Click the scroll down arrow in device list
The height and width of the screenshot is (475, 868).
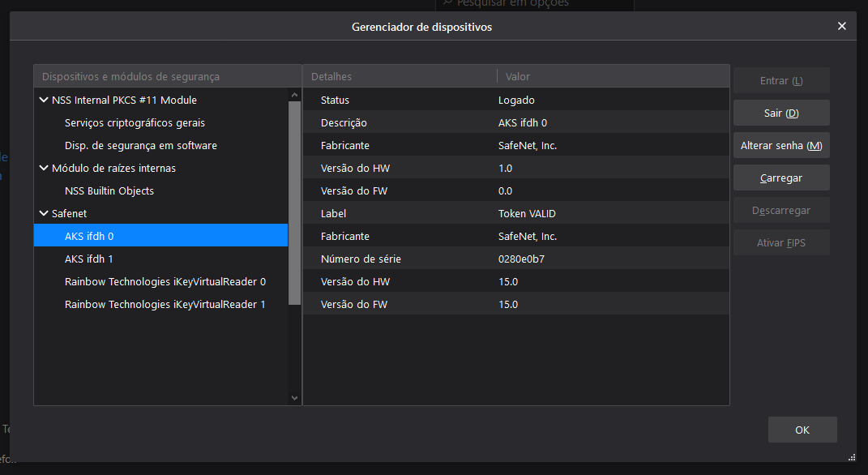(294, 398)
